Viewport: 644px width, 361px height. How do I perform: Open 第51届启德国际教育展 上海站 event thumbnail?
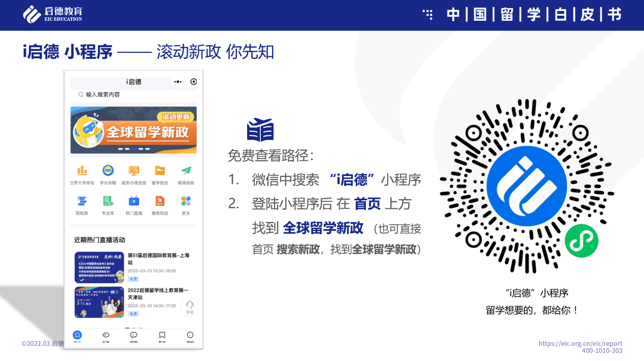[x=99, y=267]
